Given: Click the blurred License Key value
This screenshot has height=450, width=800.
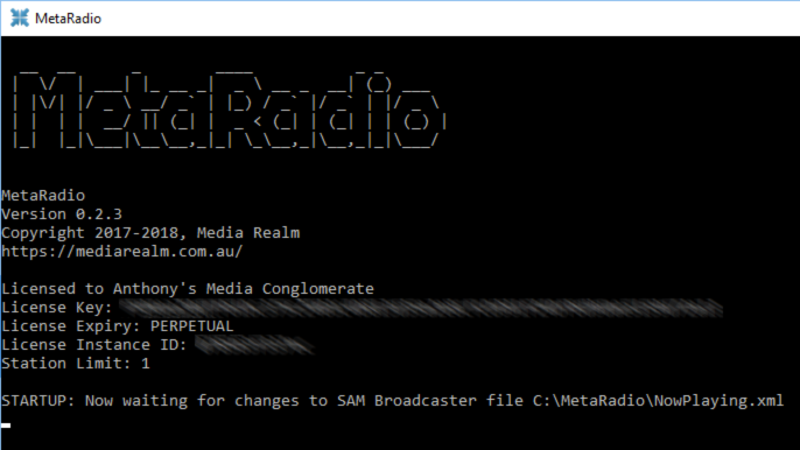Looking at the screenshot, I should click(421, 308).
